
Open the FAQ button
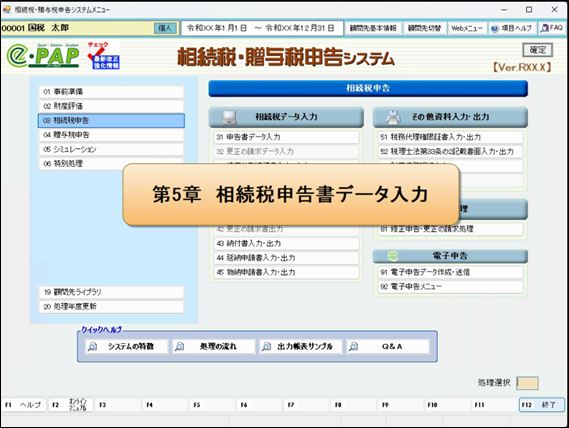tap(552, 28)
